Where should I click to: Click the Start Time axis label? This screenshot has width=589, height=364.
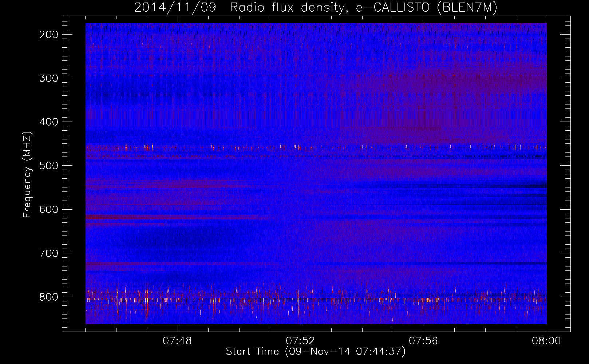tap(316, 352)
